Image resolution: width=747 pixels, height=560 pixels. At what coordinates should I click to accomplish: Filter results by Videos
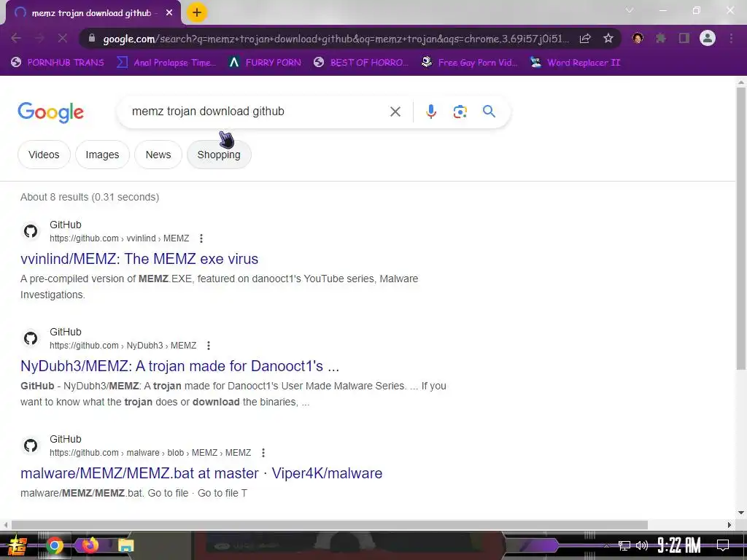[x=44, y=155]
